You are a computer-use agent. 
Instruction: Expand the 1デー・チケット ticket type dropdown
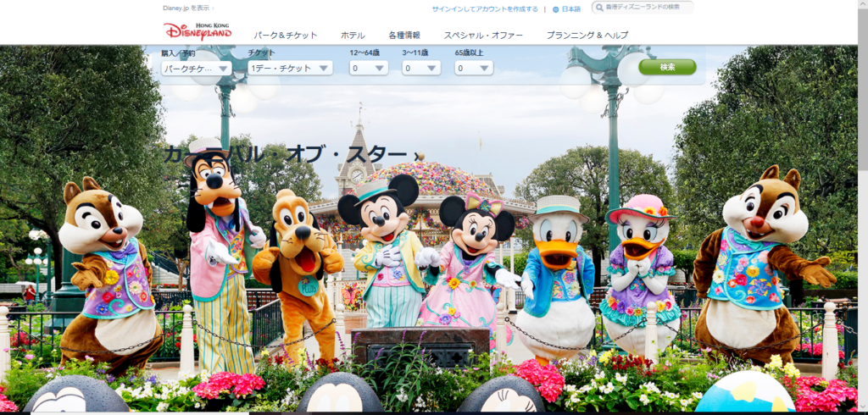coord(290,68)
